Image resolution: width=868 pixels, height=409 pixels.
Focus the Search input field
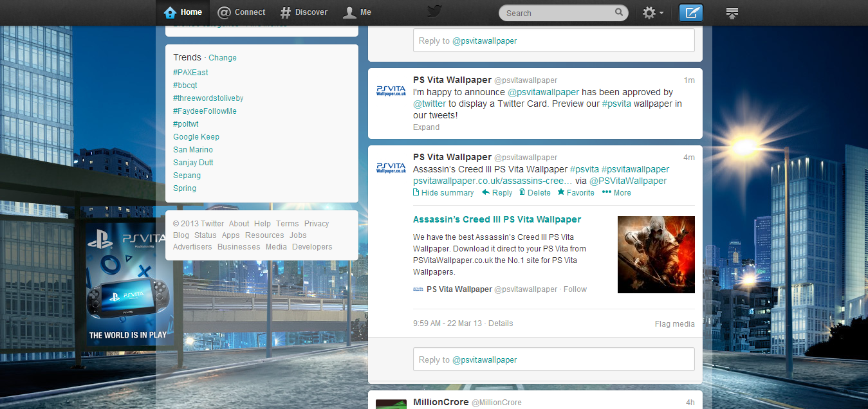coord(564,13)
